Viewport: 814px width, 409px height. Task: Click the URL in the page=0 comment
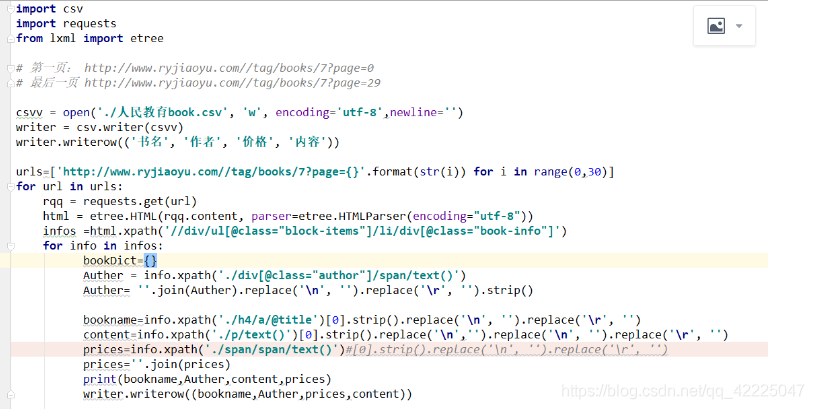coord(228,68)
